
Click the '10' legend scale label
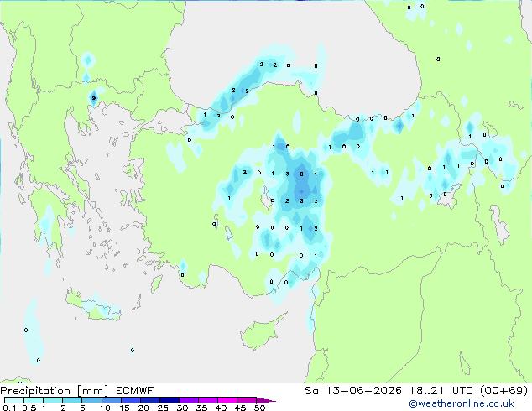tap(105, 408)
